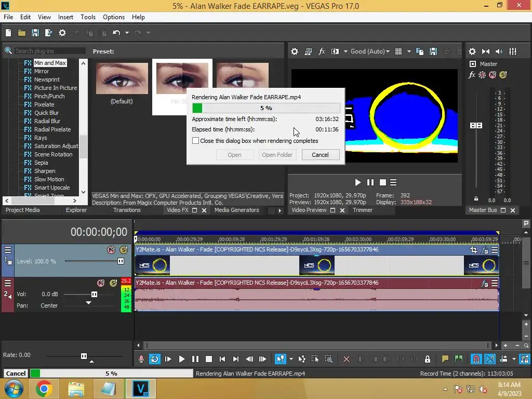Save the project using the disk icon
The width and height of the screenshot is (532, 399).
coord(35,33)
